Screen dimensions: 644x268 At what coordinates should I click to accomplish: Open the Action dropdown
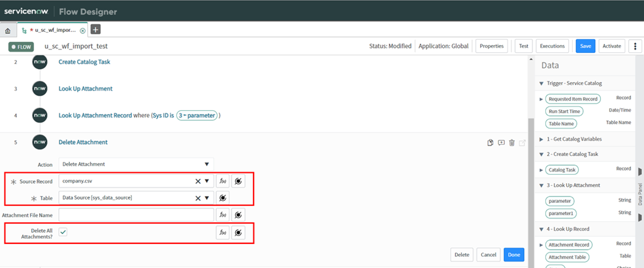(x=137, y=164)
